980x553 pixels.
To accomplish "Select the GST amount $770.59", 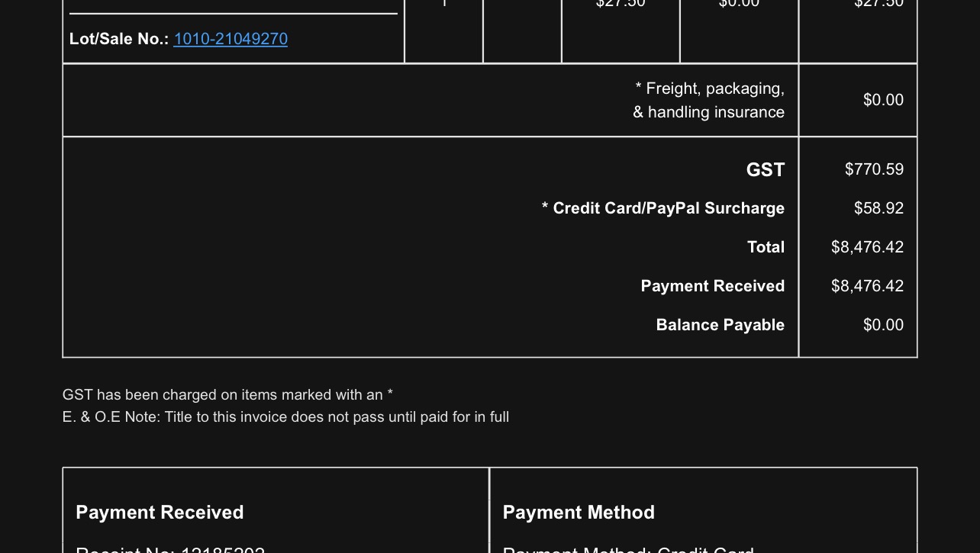I will [873, 169].
